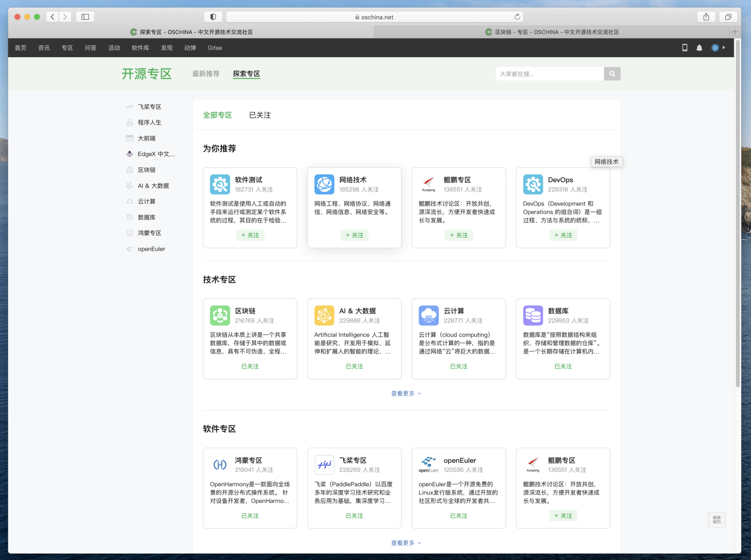Click the Kunpeng logo in 为你推荐 section
The width and height of the screenshot is (751, 560).
pos(429,184)
